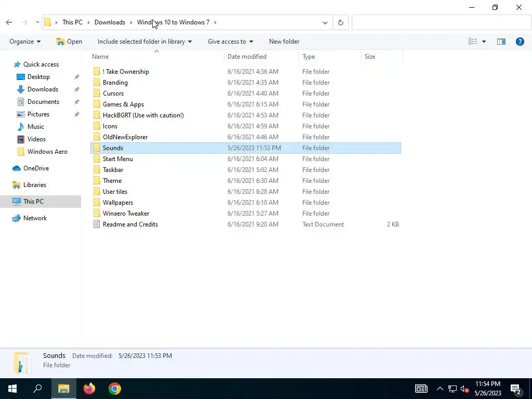Open Include selected folder in library menu
The width and height of the screenshot is (532, 399).
[x=144, y=42]
